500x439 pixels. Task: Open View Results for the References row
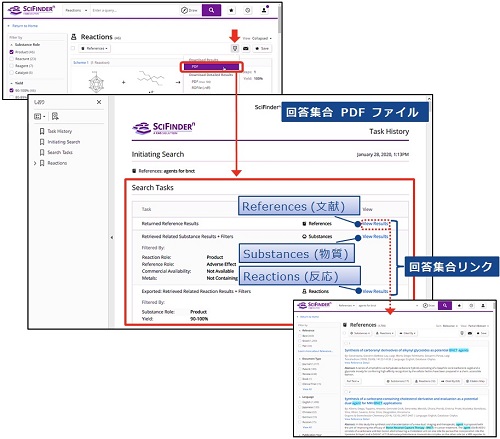pos(375,224)
